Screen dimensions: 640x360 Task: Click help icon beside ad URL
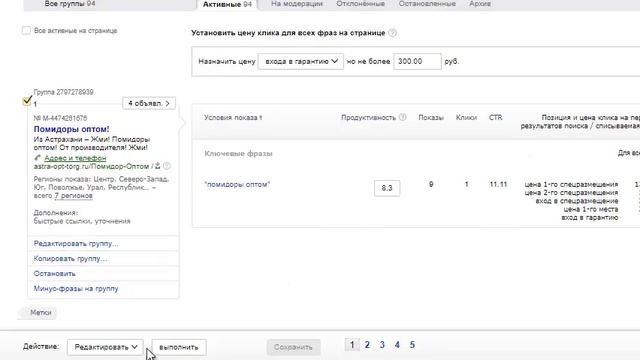point(167,166)
